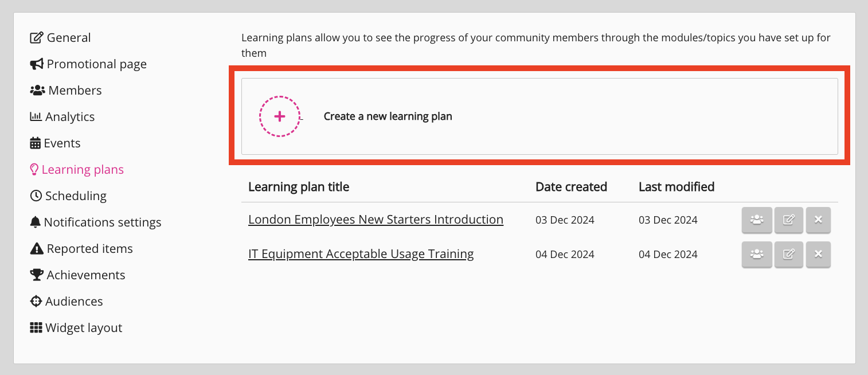This screenshot has height=375, width=868.
Task: Delete the London Employees New Starters plan
Action: click(x=818, y=220)
